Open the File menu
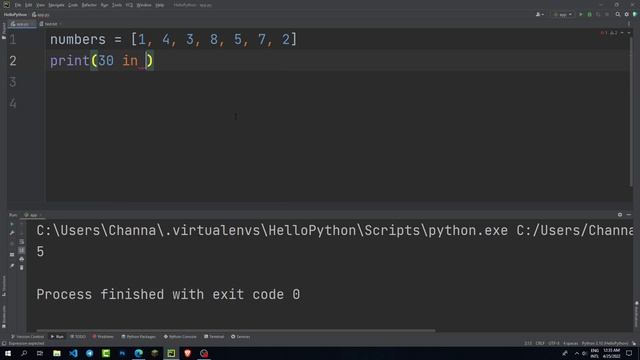The width and height of the screenshot is (640, 360). (x=18, y=5)
